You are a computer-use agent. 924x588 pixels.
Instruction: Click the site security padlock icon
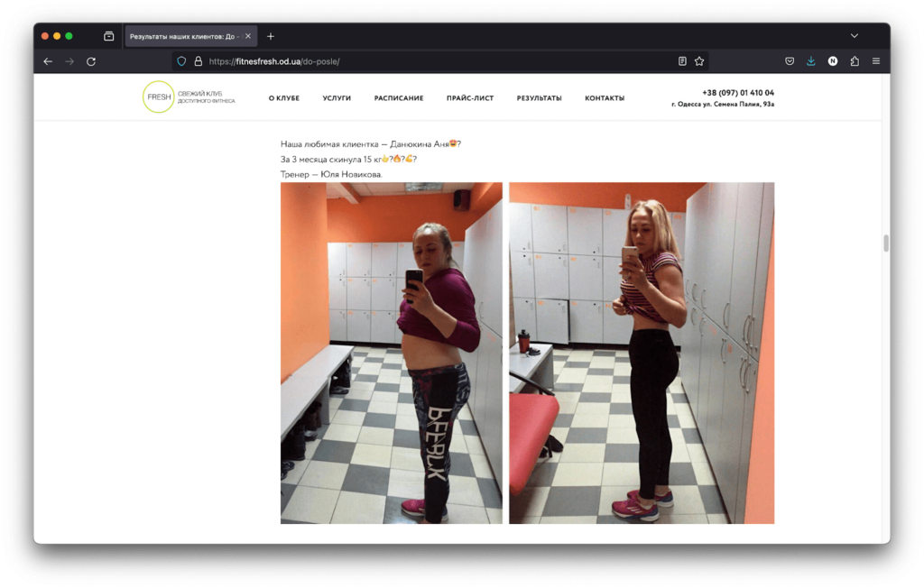pos(198,61)
